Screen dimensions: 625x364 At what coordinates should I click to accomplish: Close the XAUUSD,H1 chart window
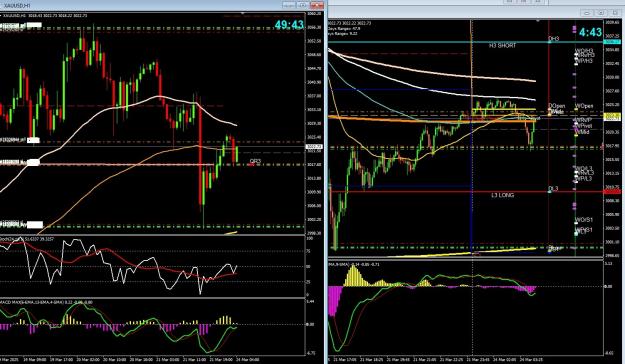(317, 5)
